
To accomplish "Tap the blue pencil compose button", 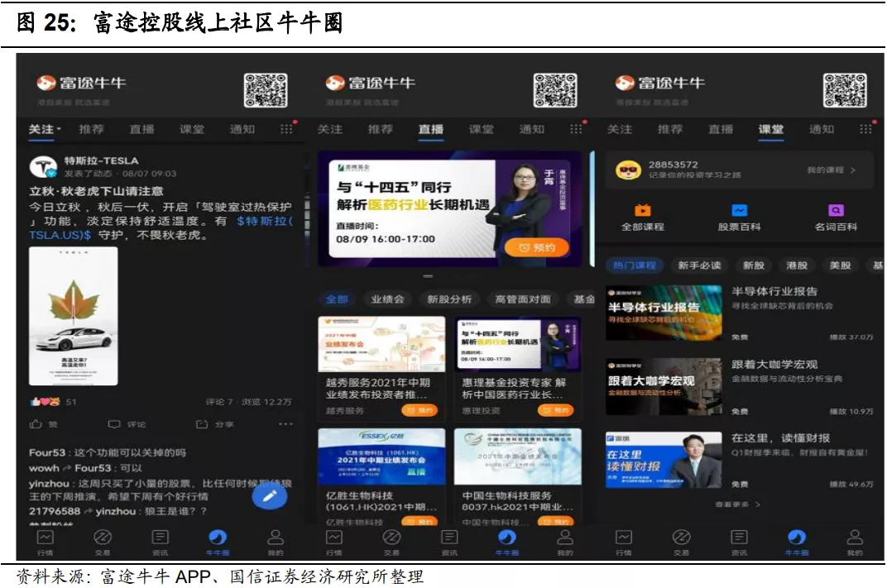I will 270,496.
